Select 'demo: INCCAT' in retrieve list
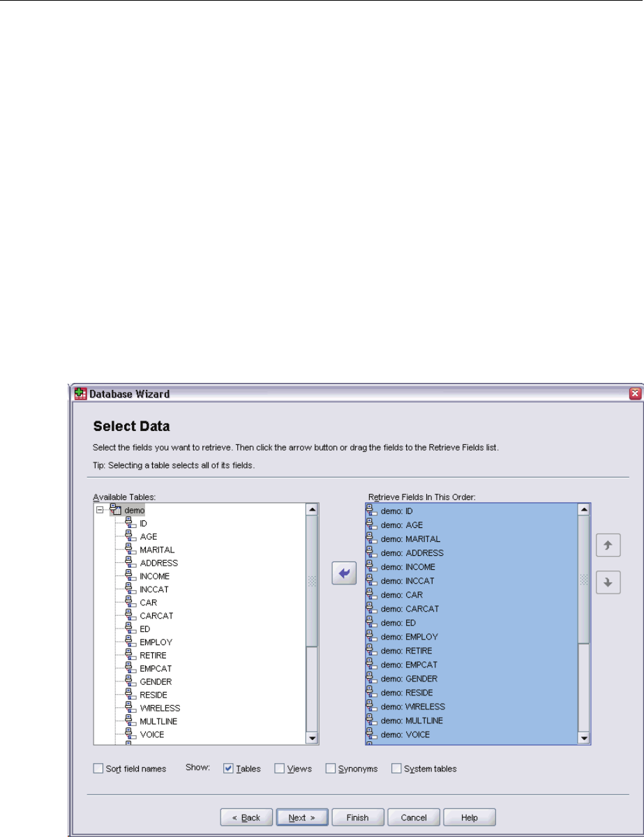Image resolution: width=644 pixels, height=837 pixels. click(x=408, y=580)
